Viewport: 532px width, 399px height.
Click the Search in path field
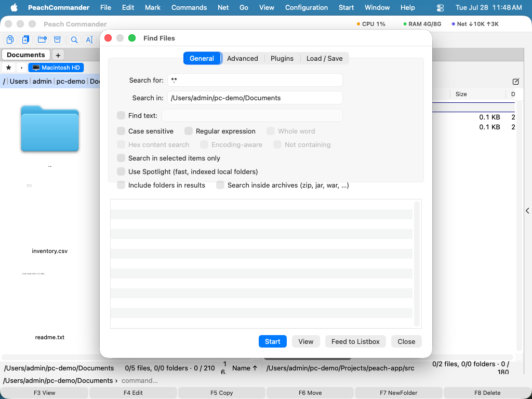[255, 98]
